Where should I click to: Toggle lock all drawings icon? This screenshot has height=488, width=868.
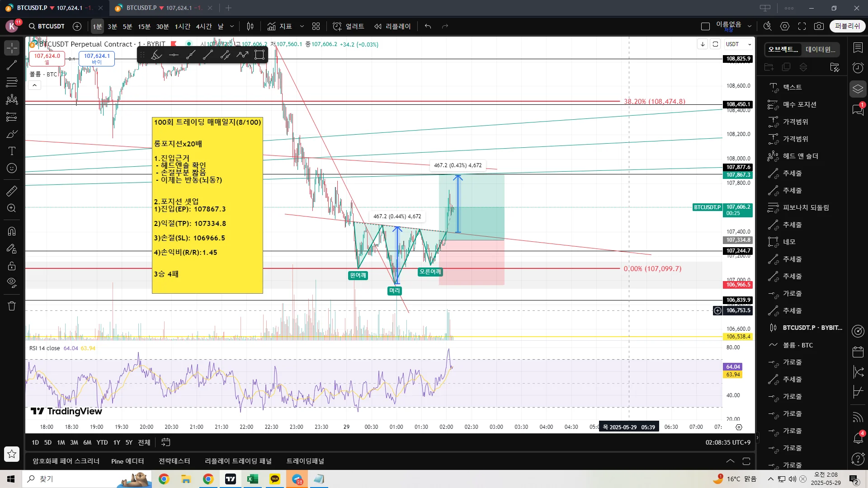pyautogui.click(x=12, y=266)
